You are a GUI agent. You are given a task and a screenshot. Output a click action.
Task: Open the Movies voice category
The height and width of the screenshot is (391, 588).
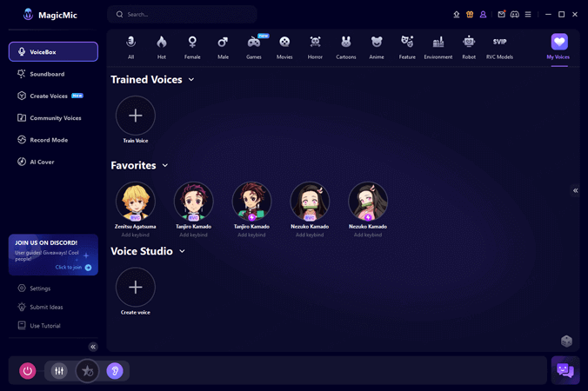point(284,48)
